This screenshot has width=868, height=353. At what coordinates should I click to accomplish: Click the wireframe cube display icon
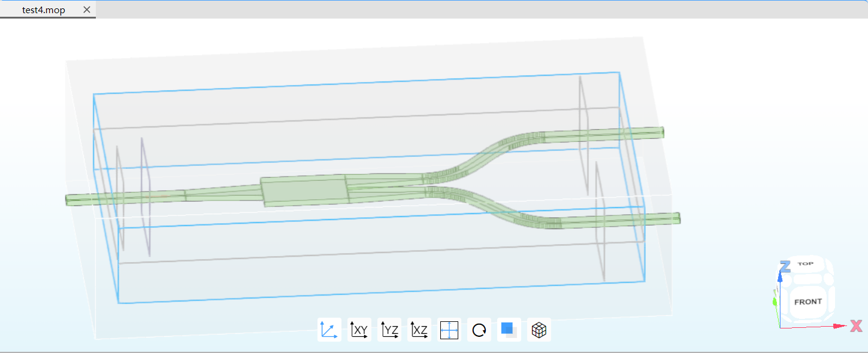(539, 330)
